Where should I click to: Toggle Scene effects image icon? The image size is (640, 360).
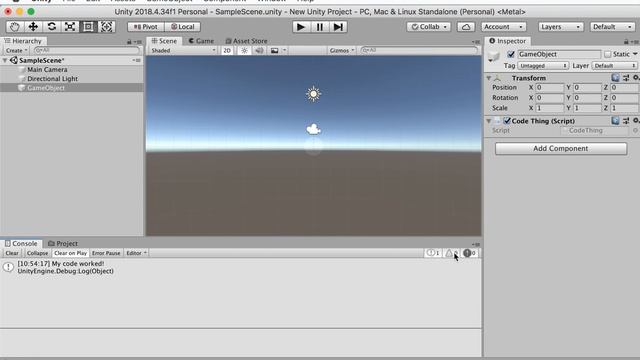coord(275,51)
